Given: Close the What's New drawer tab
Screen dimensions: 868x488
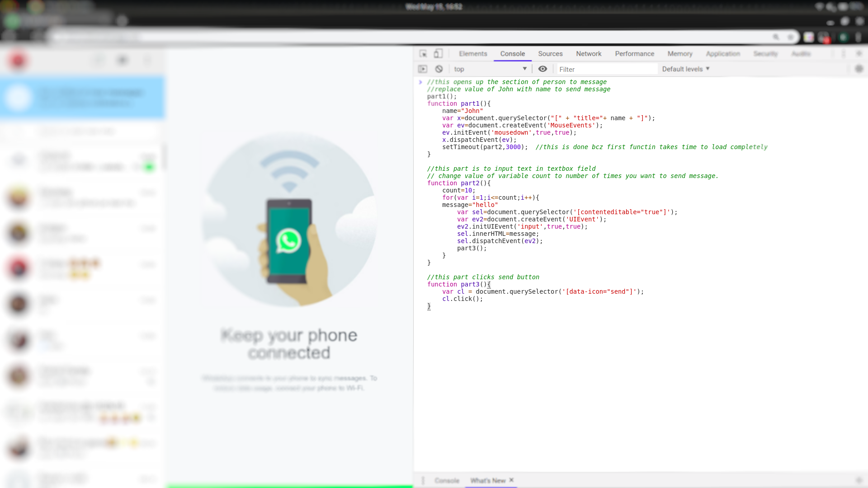Looking at the screenshot, I should click(x=511, y=480).
